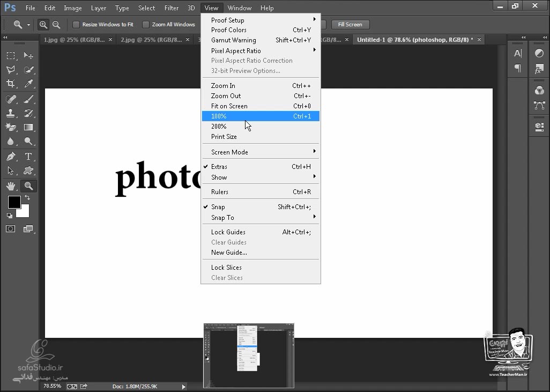Reset default foreground and background colors

[10, 216]
